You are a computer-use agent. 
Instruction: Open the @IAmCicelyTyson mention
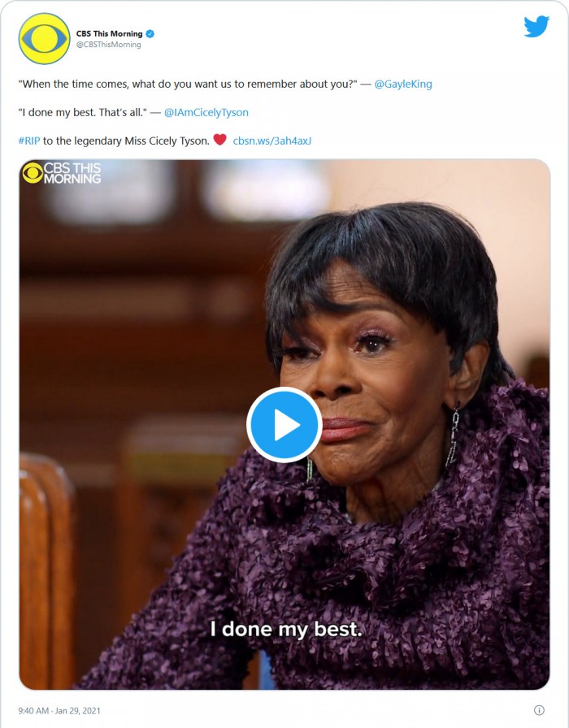coord(206,112)
